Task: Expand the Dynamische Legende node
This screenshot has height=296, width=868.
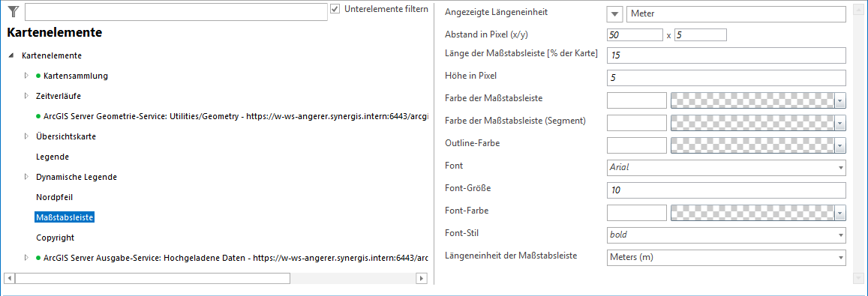Action: click(26, 177)
